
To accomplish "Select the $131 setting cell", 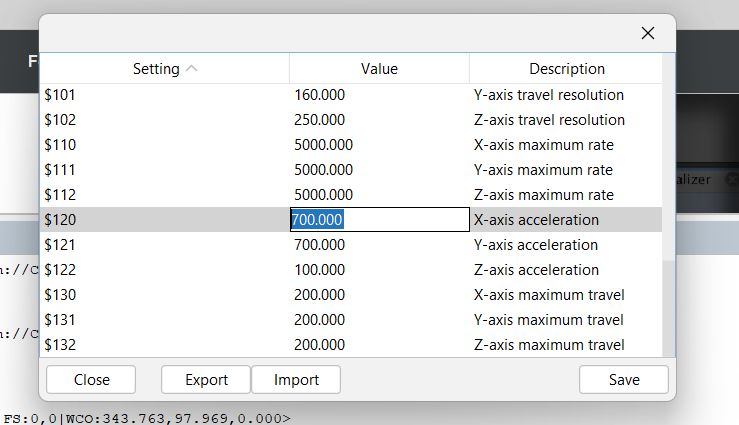I will point(164,319).
